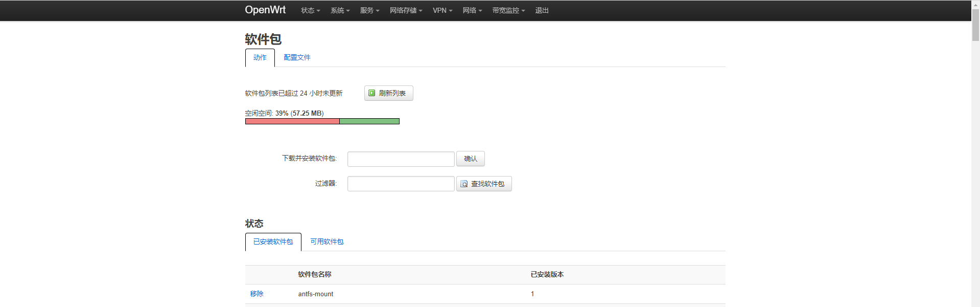Viewport: 980px width, 307px height.
Task: Click 移除 link for antfs-mount
Action: (257, 294)
